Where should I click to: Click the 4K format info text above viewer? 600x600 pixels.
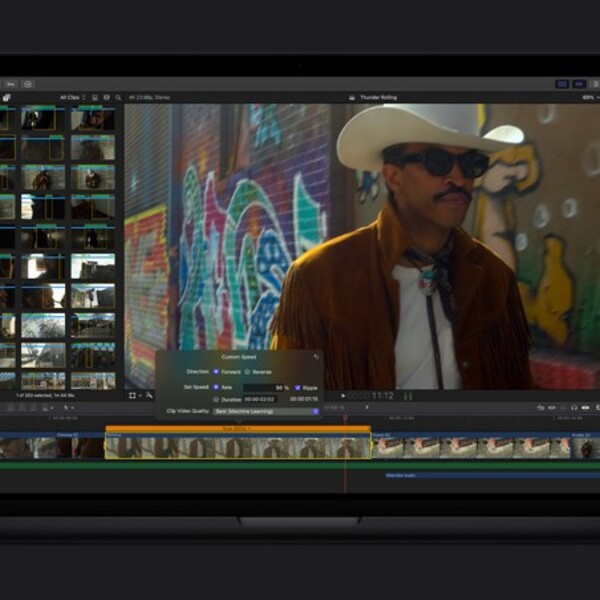[149, 98]
